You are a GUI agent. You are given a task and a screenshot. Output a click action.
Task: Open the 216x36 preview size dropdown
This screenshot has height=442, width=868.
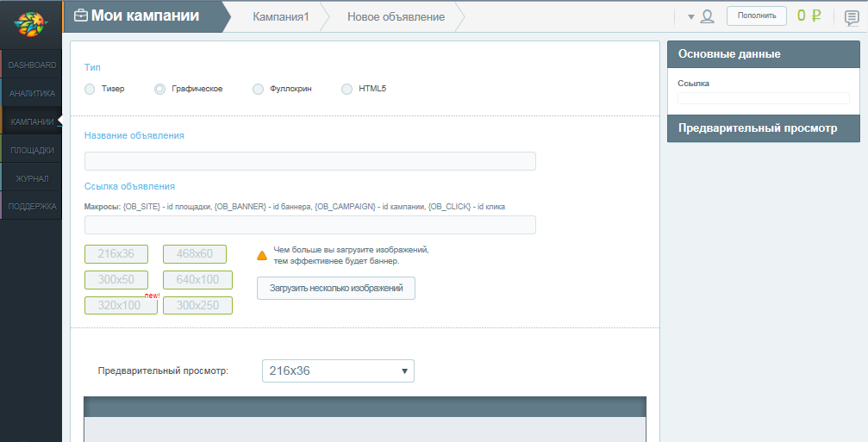pyautogui.click(x=338, y=371)
